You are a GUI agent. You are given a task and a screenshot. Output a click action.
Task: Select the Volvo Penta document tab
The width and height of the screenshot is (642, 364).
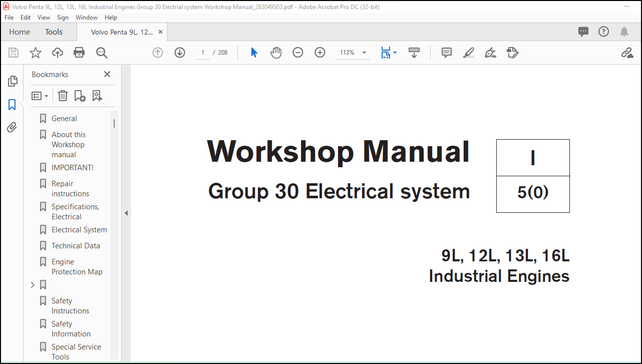122,32
